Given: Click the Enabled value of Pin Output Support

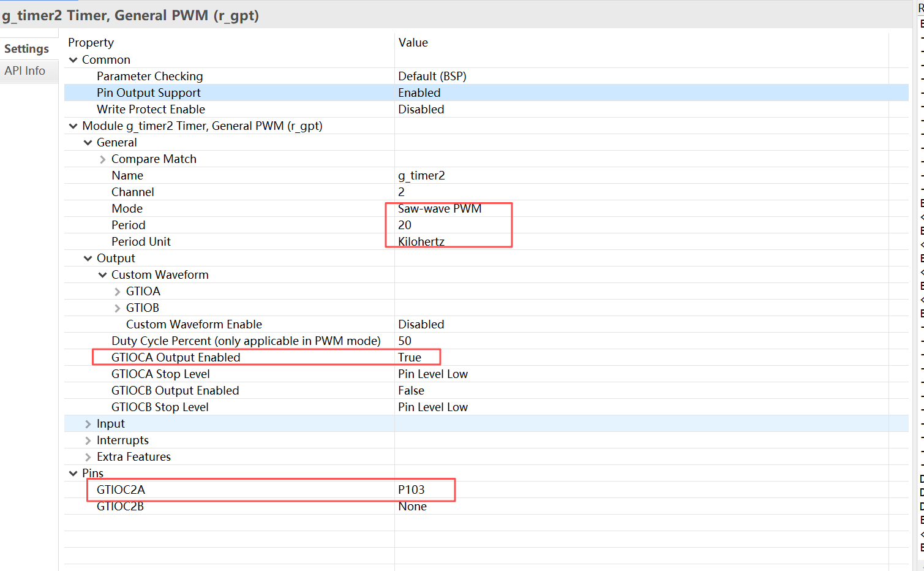Looking at the screenshot, I should (x=419, y=93).
